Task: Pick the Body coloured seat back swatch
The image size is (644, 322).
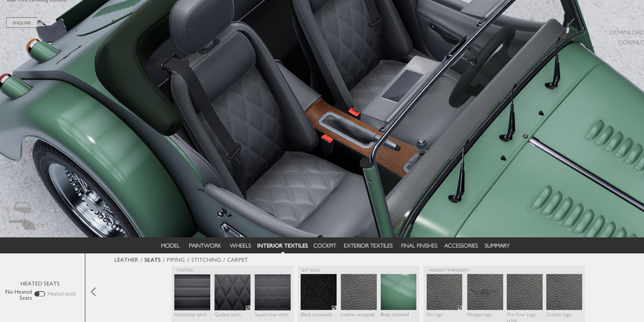Action: point(399,292)
